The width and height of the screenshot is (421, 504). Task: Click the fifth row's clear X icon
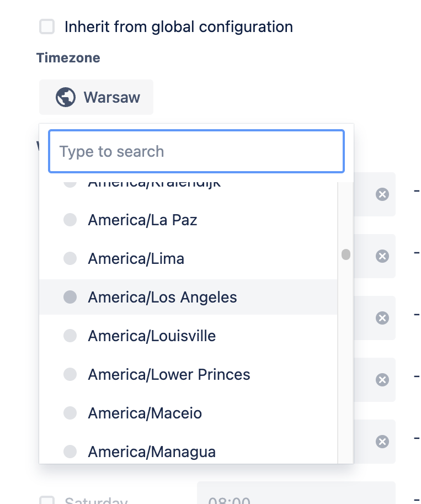(382, 442)
